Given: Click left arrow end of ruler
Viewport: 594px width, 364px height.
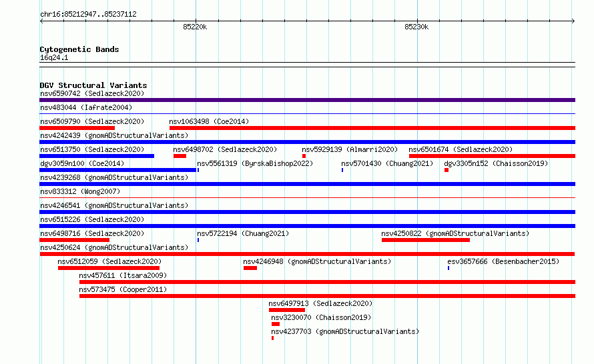Looking at the screenshot, I should click(x=41, y=21).
